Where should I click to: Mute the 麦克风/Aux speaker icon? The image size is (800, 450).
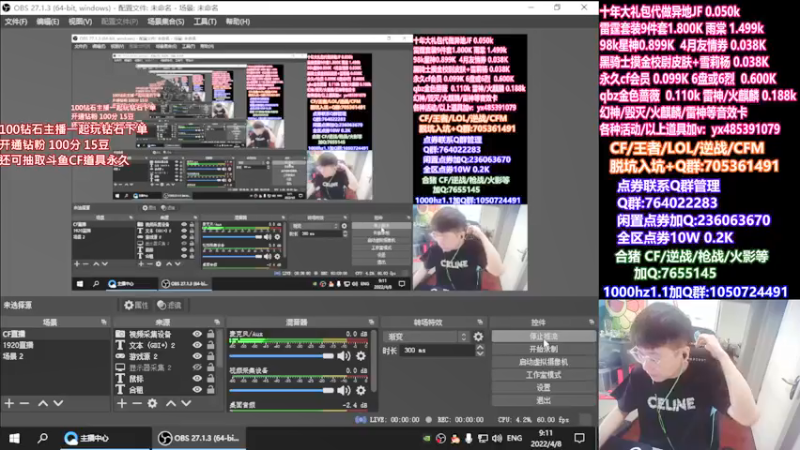[x=344, y=356]
